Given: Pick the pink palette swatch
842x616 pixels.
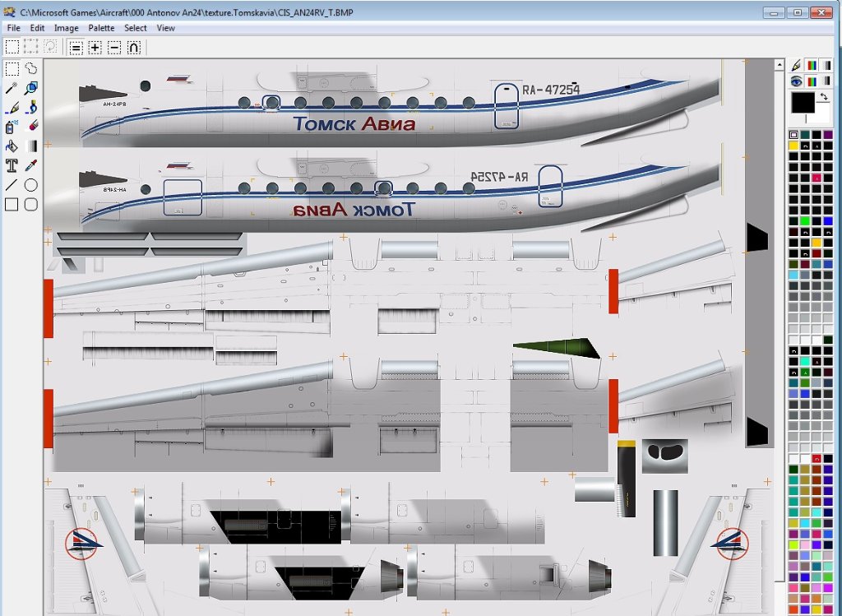Looking at the screenshot, I should tap(817, 178).
